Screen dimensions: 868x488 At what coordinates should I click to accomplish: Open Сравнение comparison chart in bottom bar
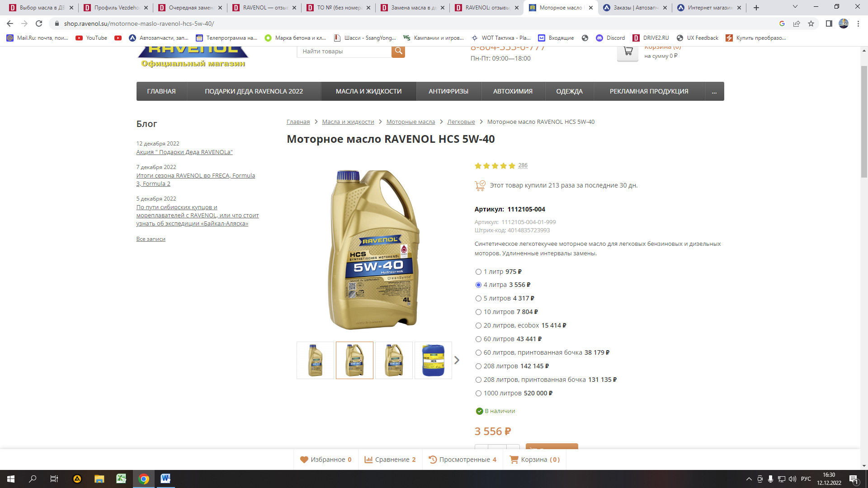[390, 460]
